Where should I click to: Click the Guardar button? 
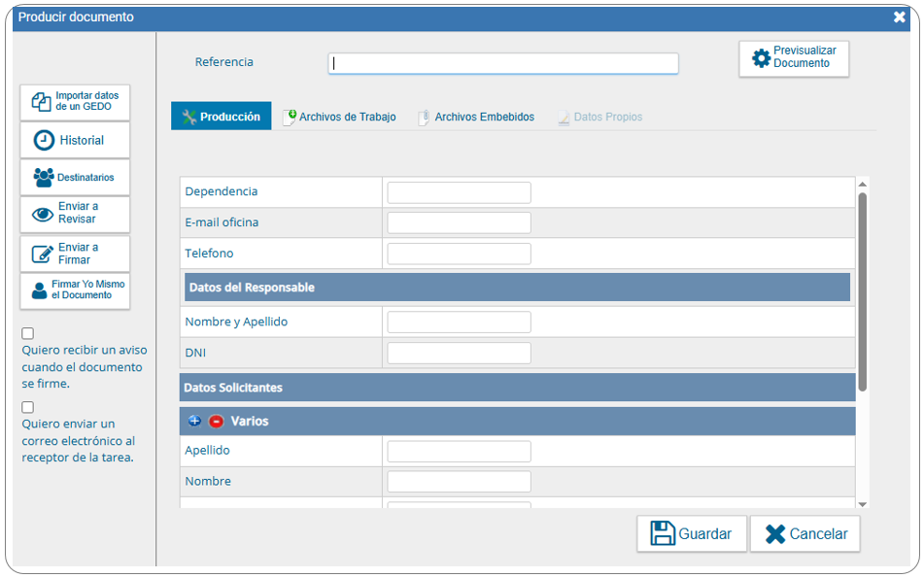pos(692,534)
